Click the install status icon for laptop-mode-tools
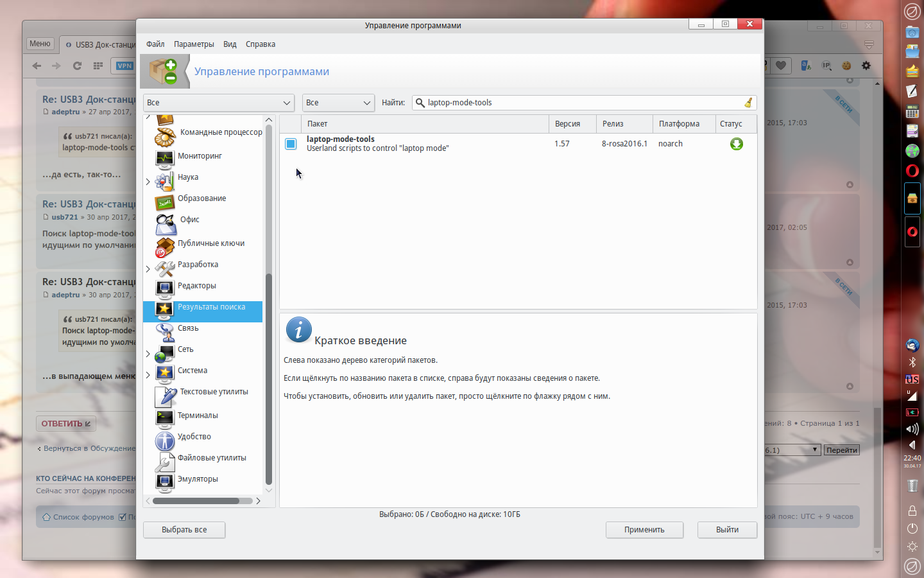 coord(737,144)
